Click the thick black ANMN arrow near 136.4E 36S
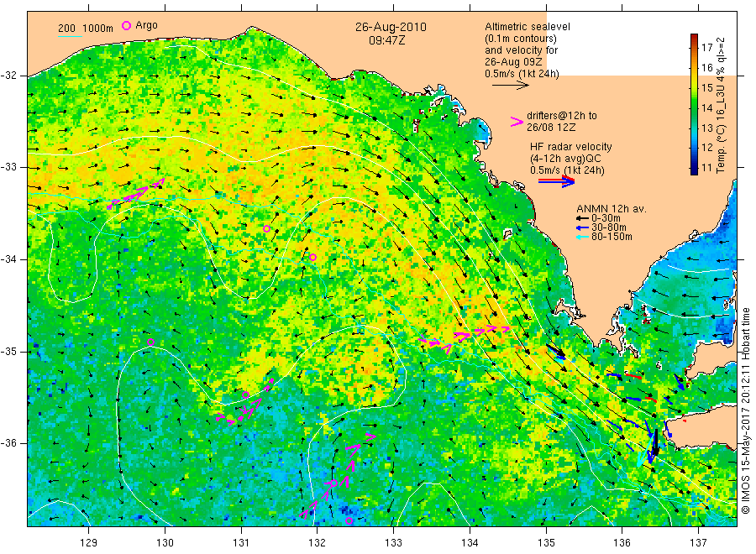The image size is (756, 554). point(654,444)
